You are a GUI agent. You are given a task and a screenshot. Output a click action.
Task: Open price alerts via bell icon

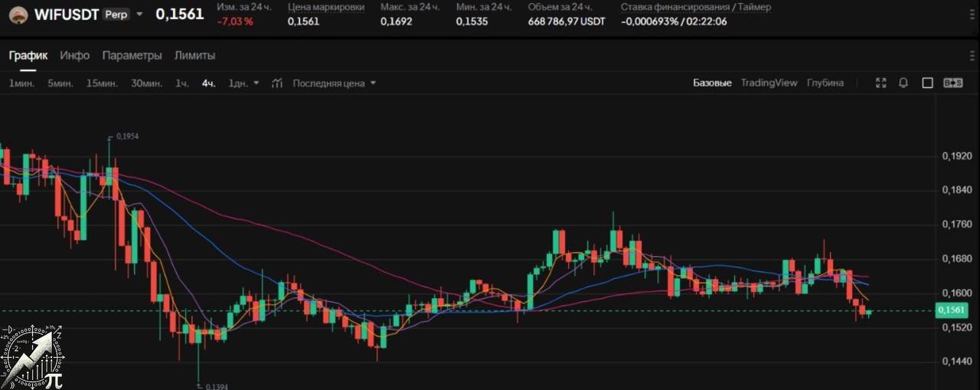pyautogui.click(x=903, y=83)
